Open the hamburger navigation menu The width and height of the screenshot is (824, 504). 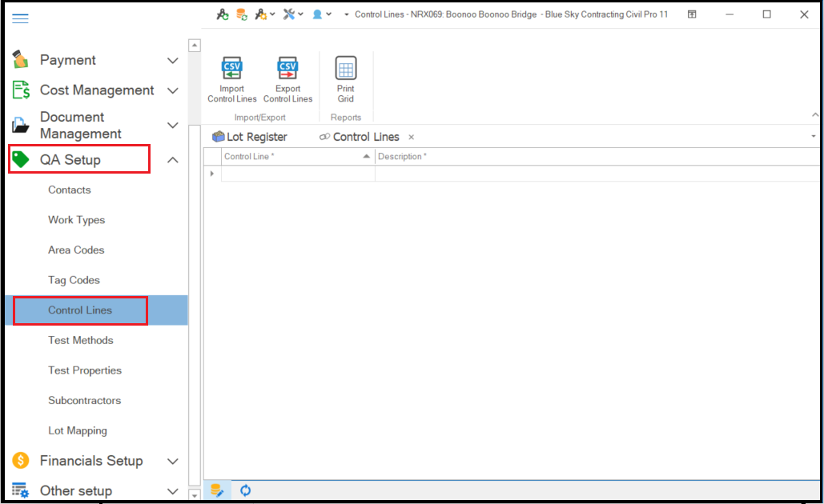point(20,18)
